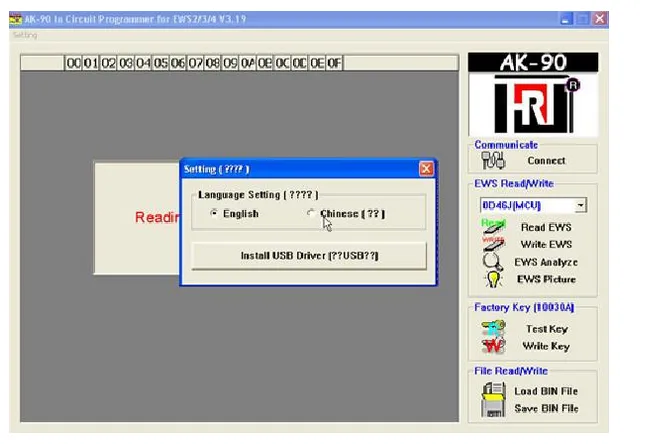Click hex column header 0F
This screenshot has width=672, height=444.
point(335,63)
